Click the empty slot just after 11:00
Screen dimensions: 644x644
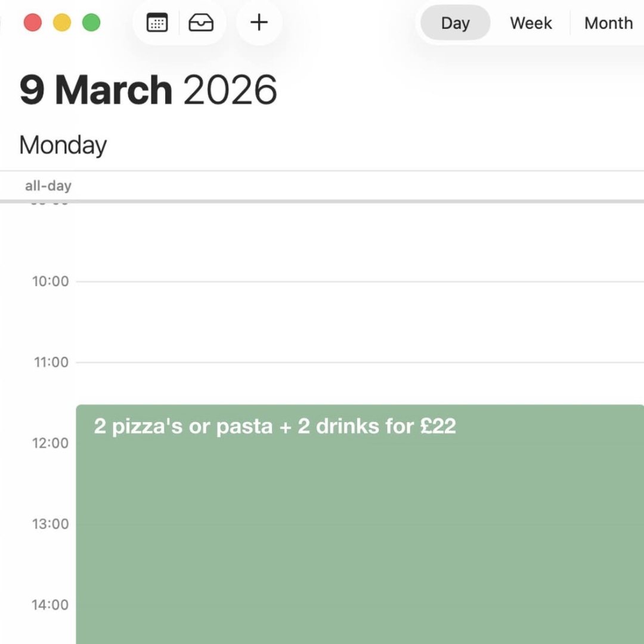[x=358, y=382]
